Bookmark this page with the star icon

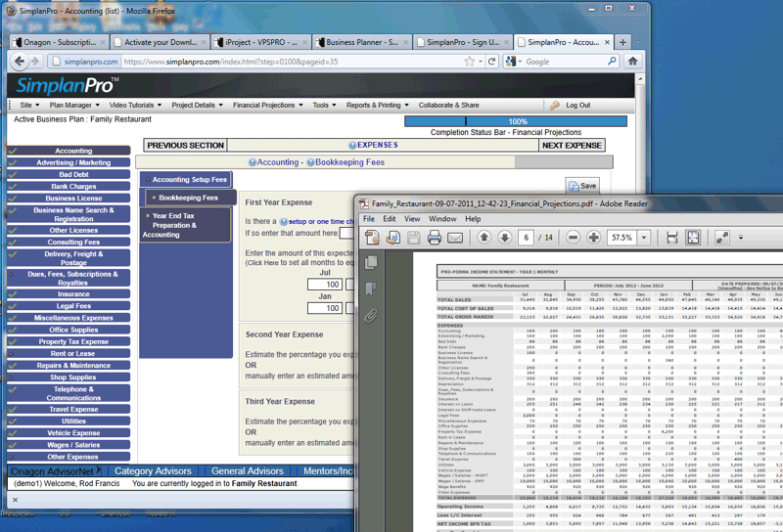(x=469, y=62)
